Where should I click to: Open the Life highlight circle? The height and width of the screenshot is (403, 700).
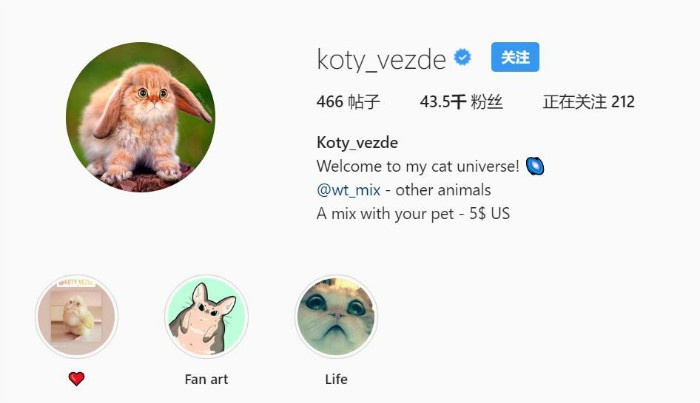[336, 316]
